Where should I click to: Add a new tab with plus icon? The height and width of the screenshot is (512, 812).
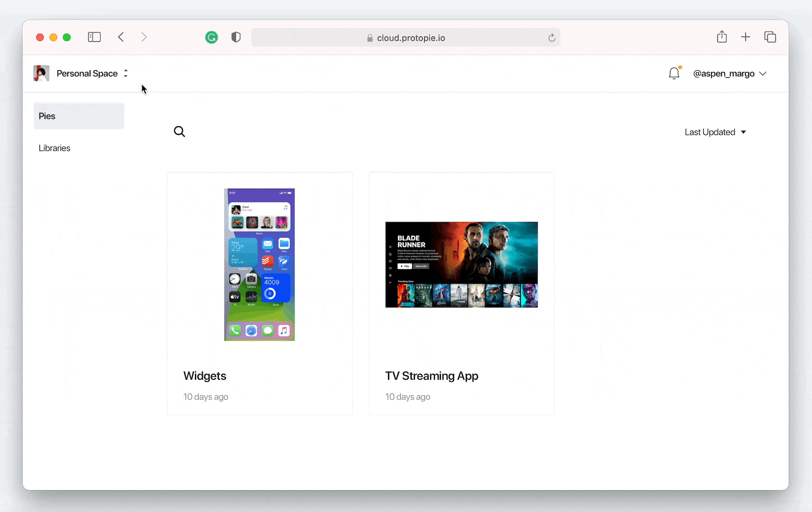click(x=745, y=37)
